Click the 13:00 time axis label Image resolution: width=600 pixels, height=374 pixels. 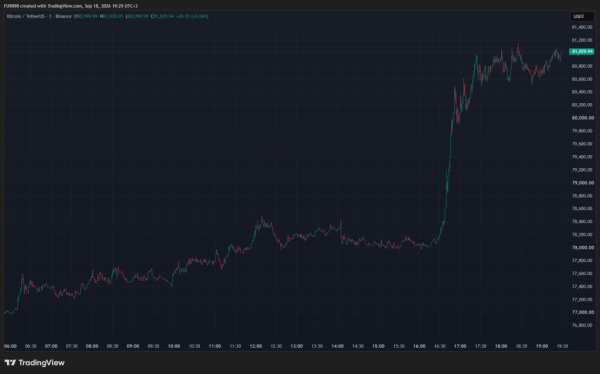tap(297, 346)
